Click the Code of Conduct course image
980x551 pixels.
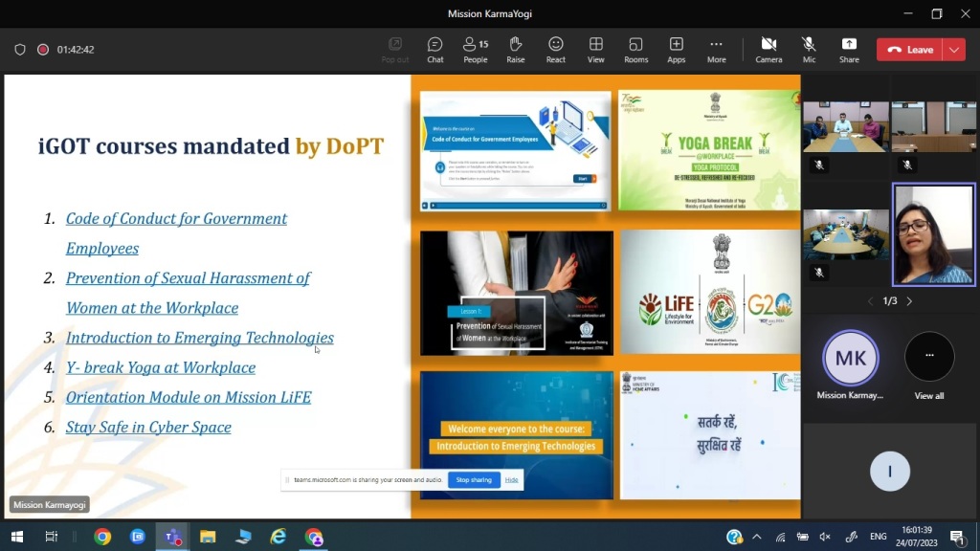(x=516, y=150)
